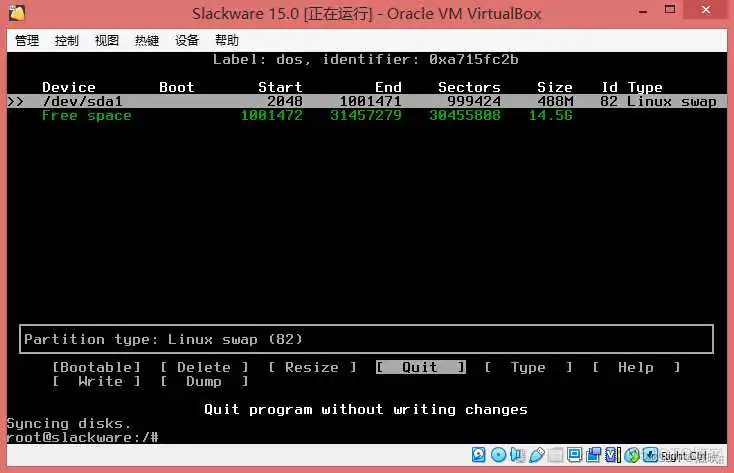The width and height of the screenshot is (734, 473).
Task: Click the 14.5G free space size
Action: coord(550,116)
